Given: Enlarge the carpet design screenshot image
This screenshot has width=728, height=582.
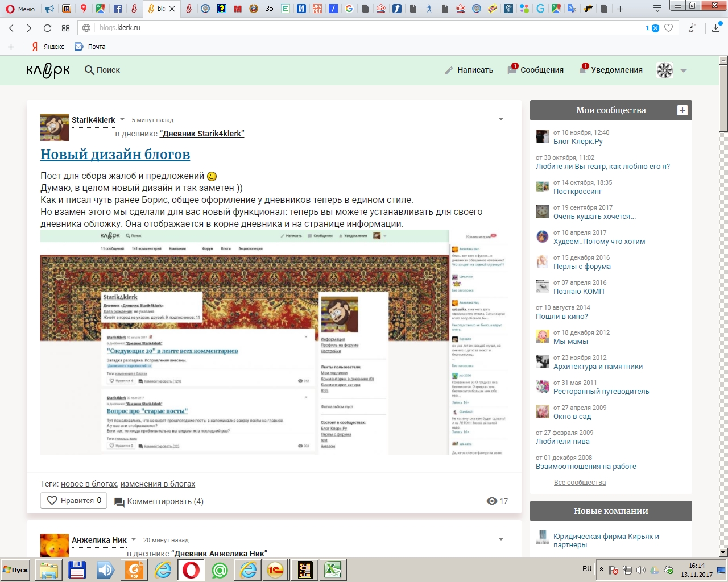Looking at the screenshot, I should click(274, 342).
